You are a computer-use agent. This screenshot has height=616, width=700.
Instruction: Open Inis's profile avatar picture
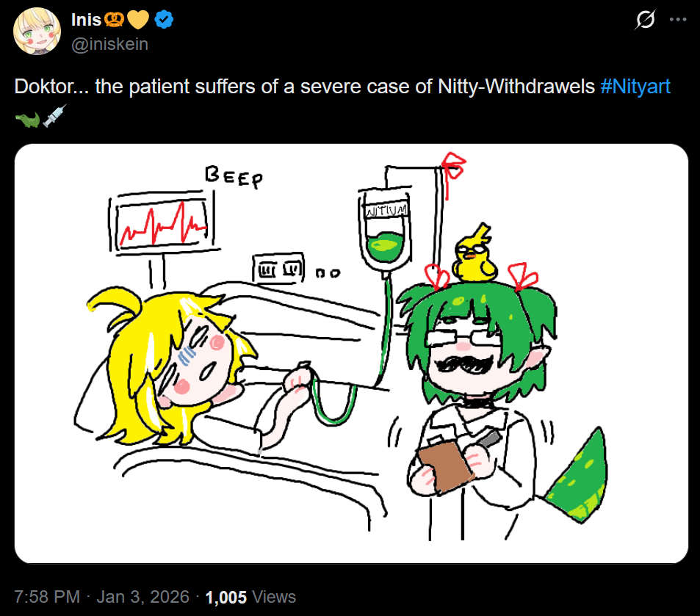coord(37,32)
